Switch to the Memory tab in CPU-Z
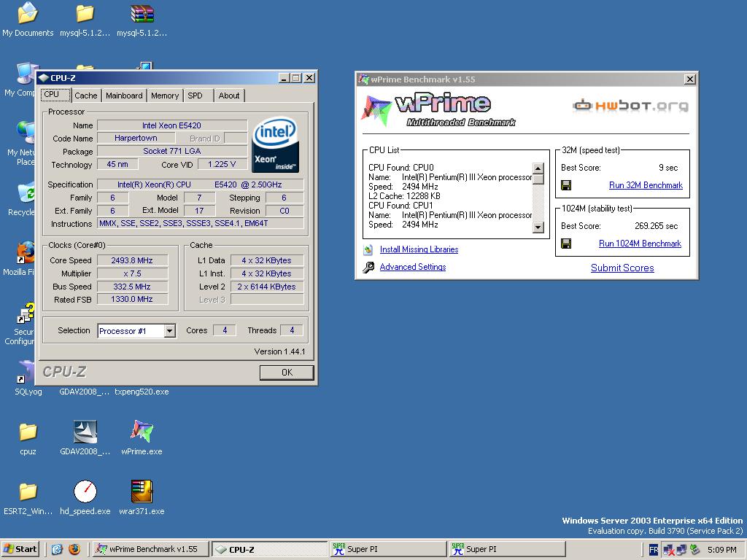Image resolution: width=747 pixels, height=560 pixels. click(165, 96)
